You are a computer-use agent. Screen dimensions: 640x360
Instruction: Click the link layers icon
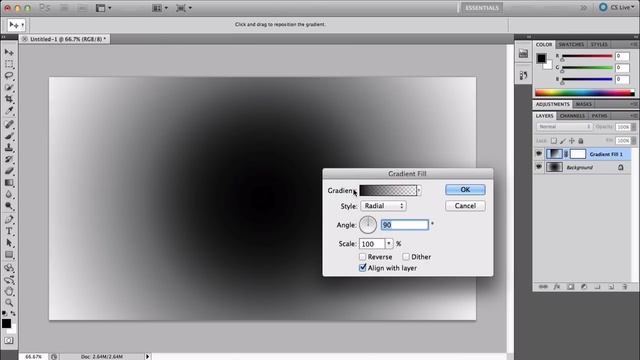[x=543, y=287]
